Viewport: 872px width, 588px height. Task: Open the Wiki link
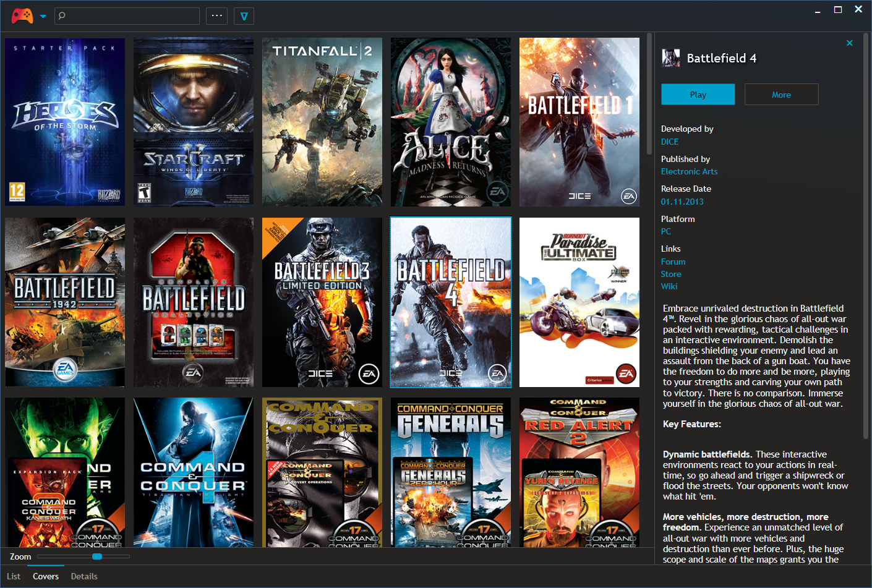[669, 287]
